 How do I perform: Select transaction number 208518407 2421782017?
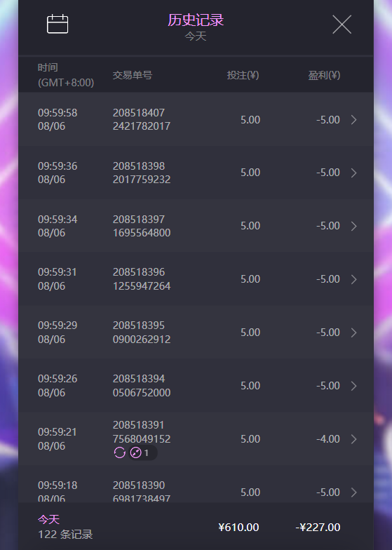click(x=142, y=119)
